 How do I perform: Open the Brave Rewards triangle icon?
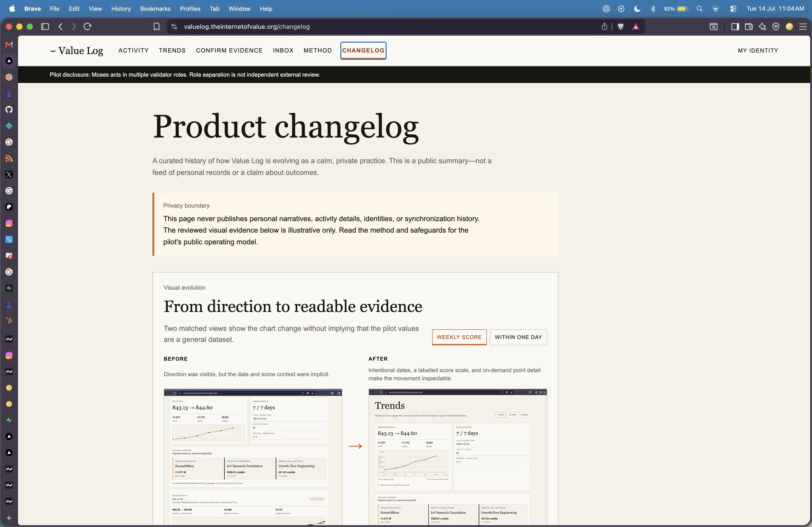tap(636, 27)
